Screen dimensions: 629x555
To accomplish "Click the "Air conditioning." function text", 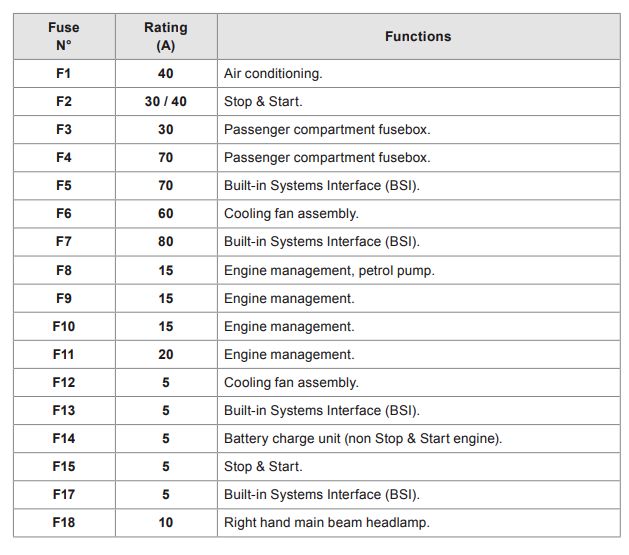I will pyautogui.click(x=273, y=73).
